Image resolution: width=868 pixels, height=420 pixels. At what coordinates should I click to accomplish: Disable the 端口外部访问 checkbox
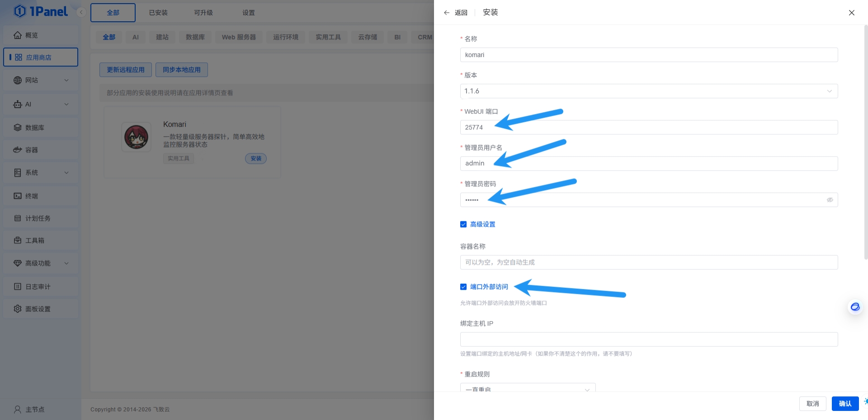(x=463, y=286)
